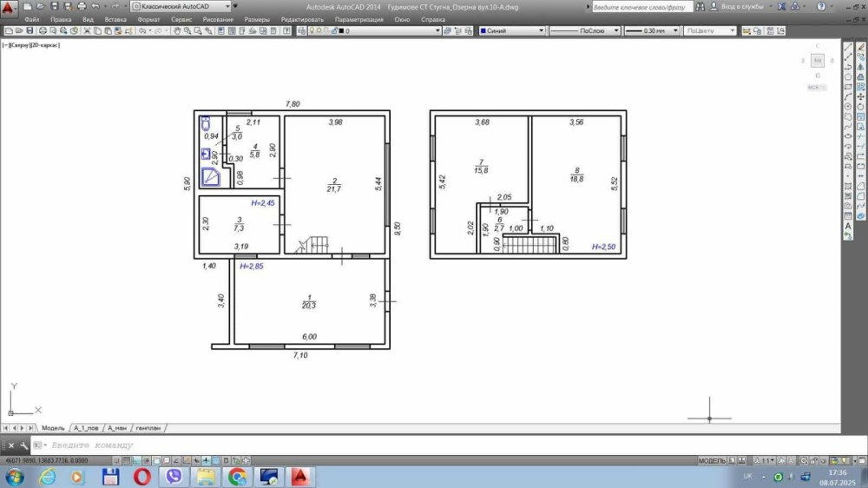Click the Help question mark toolbar icon
The image size is (868, 488).
click(287, 30)
